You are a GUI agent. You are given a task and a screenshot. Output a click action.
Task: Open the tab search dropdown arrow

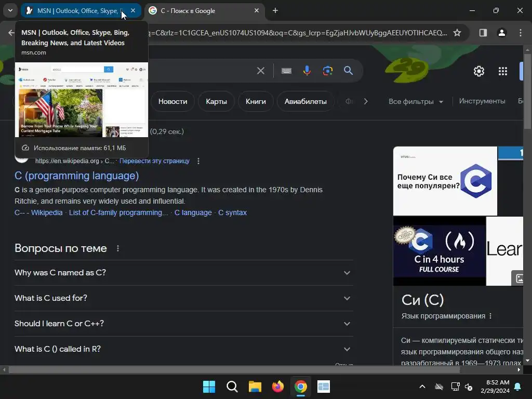(x=10, y=10)
